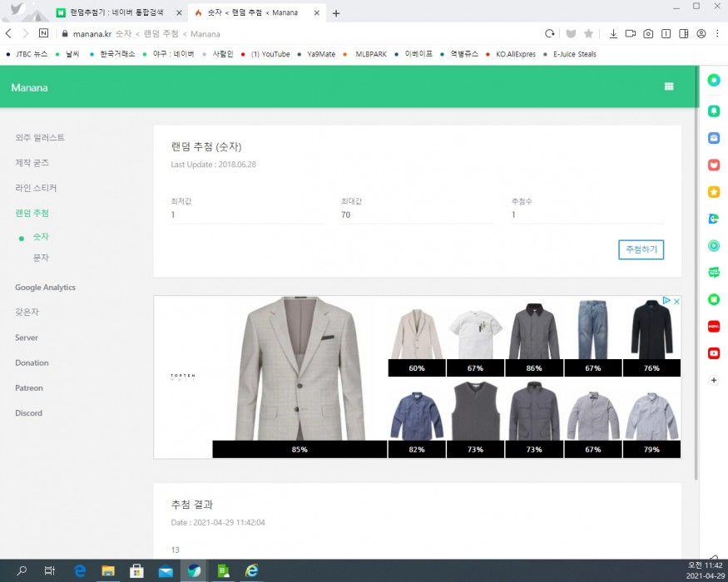Go forward with the browser forward arrow
This screenshot has height=582, width=728.
pyautogui.click(x=26, y=33)
